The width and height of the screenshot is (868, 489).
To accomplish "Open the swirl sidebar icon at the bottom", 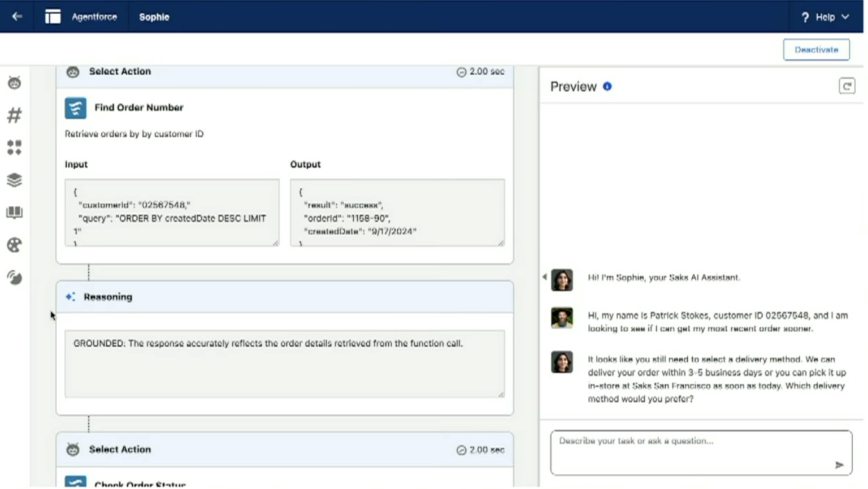I will click(x=14, y=277).
